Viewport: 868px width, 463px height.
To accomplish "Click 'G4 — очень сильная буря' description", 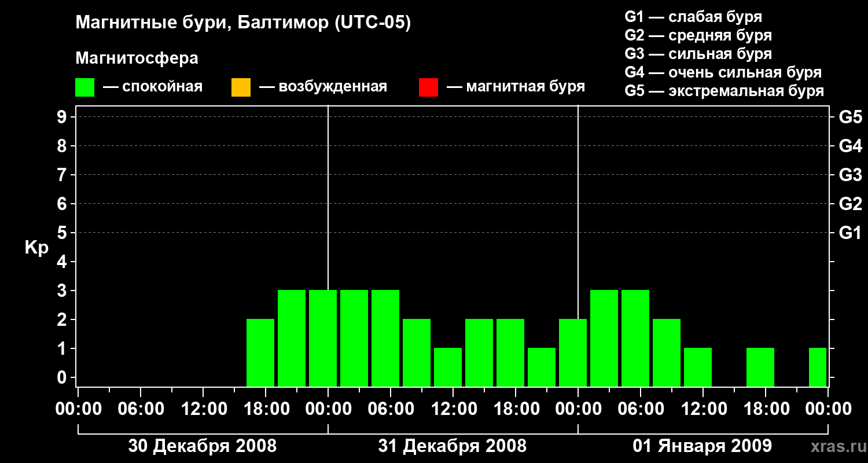I will pyautogui.click(x=723, y=72).
